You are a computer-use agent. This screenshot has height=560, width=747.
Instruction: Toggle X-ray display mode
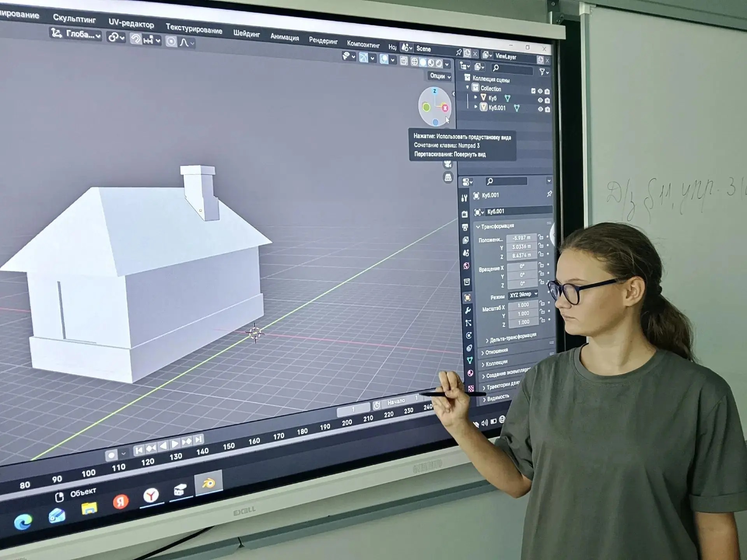[x=403, y=61]
